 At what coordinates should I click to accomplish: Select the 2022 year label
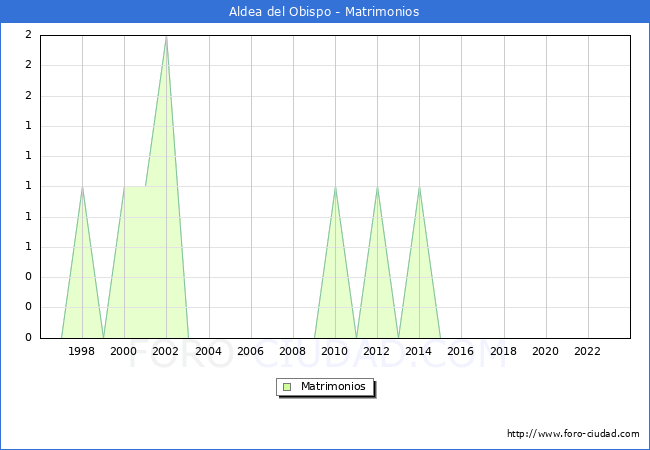[x=588, y=351]
